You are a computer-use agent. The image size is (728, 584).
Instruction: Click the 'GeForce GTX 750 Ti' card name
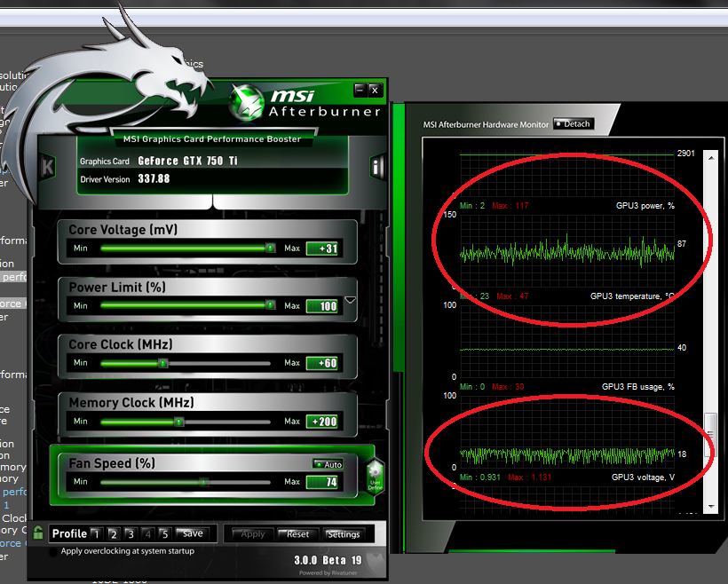tap(187, 161)
